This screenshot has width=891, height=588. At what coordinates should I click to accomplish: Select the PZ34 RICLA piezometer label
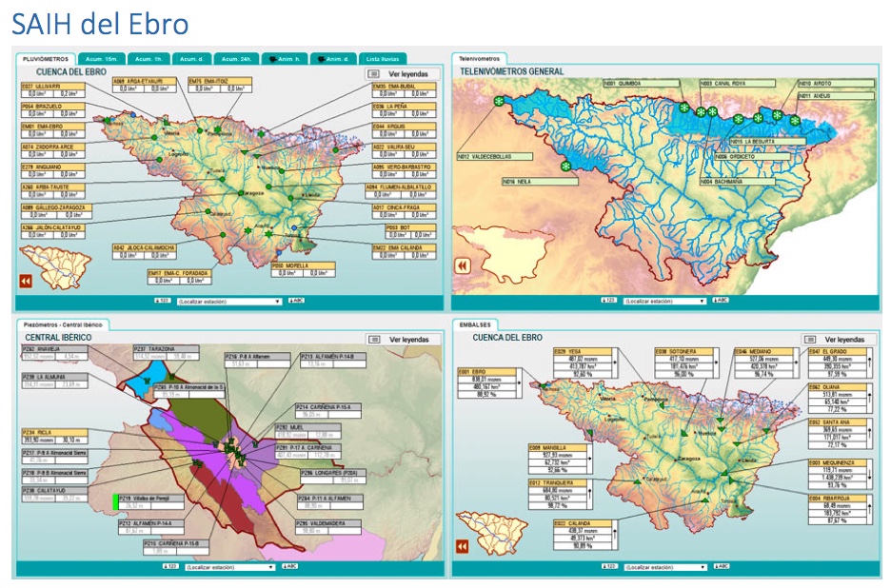coord(54,433)
